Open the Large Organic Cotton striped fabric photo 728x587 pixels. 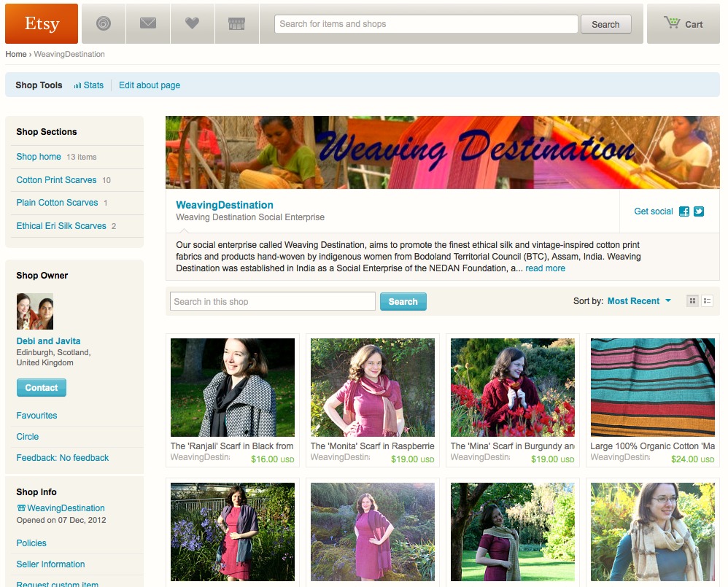pyautogui.click(x=652, y=387)
